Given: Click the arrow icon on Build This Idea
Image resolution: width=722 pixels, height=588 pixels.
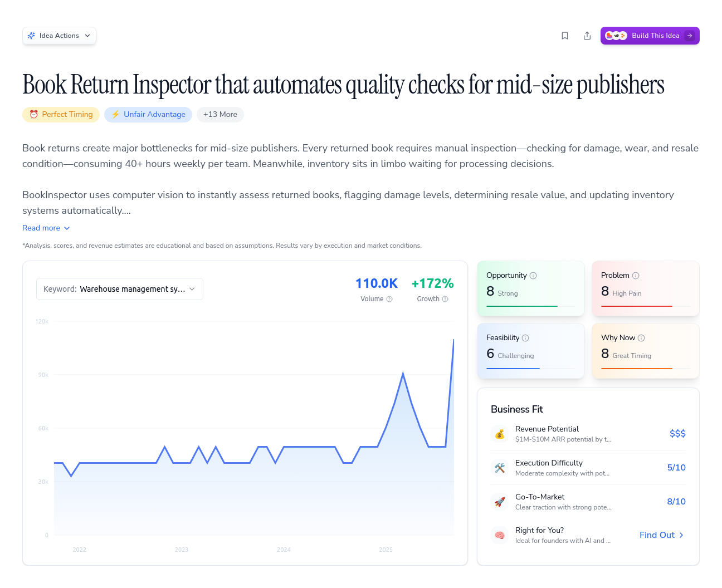Looking at the screenshot, I should 690,35.
